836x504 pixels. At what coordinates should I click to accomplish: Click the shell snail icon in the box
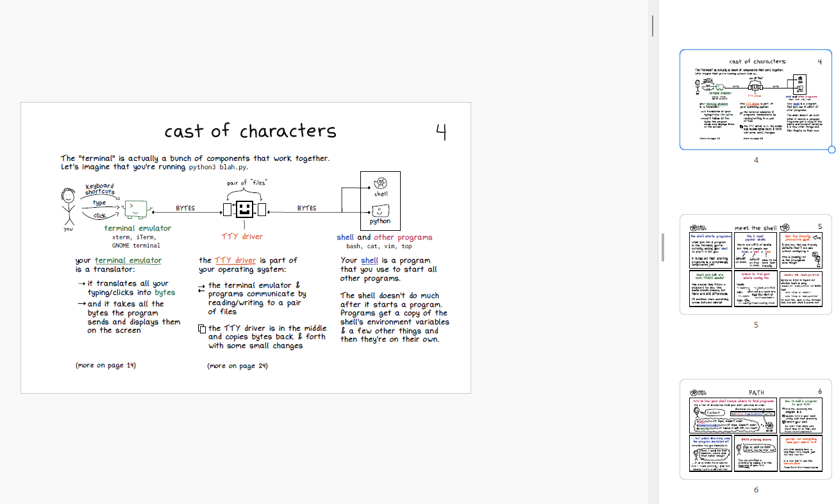[380, 183]
